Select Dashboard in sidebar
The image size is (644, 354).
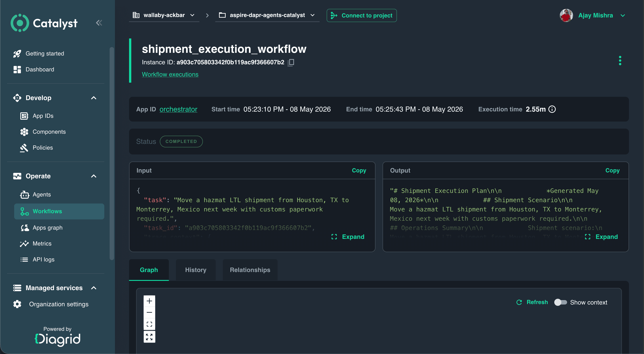point(40,70)
